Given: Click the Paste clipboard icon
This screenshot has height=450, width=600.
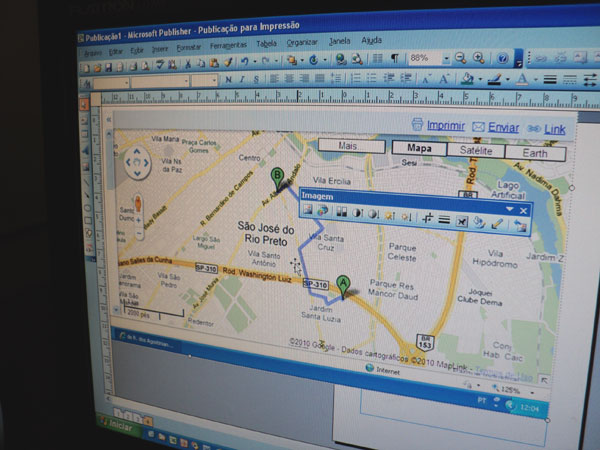Looking at the screenshot, I should click(214, 63).
